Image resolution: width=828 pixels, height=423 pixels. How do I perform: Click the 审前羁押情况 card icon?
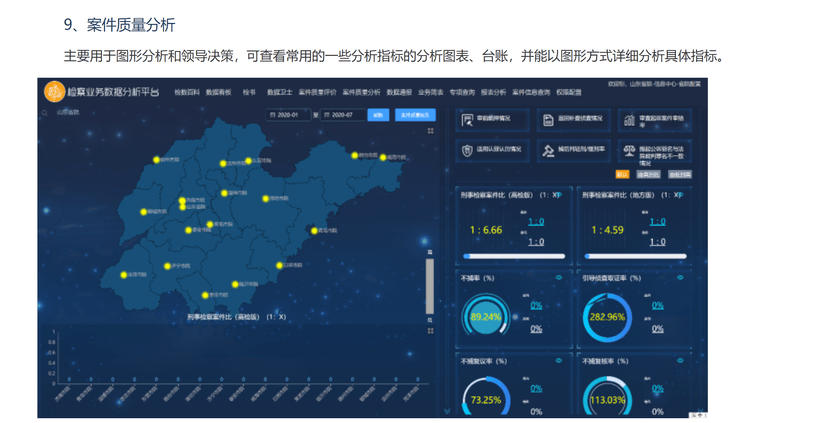click(x=467, y=120)
